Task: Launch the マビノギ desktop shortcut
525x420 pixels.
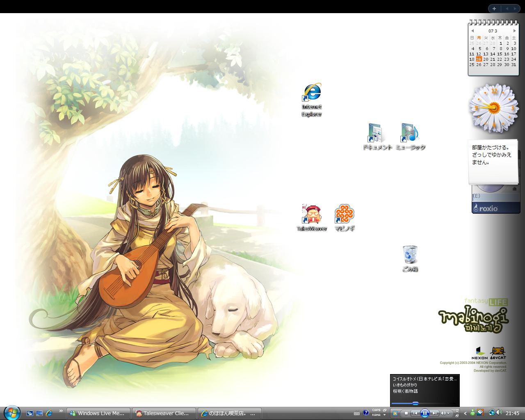Action: pos(344,218)
